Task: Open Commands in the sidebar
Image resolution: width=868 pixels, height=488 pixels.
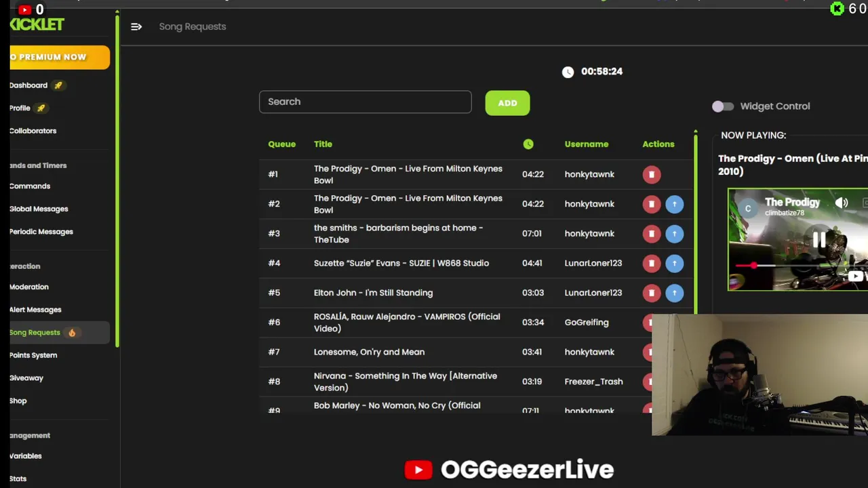Action: pyautogui.click(x=30, y=186)
